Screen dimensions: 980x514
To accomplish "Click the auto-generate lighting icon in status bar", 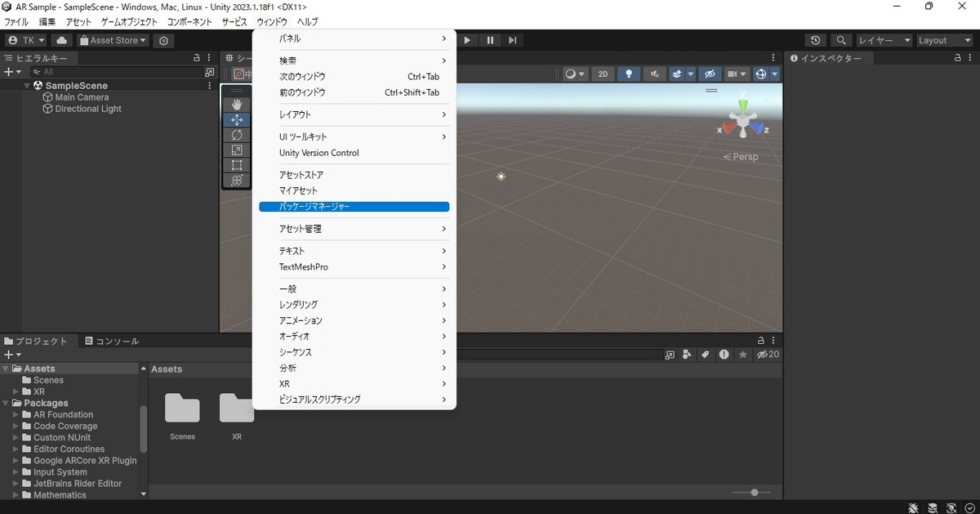I will click(951, 507).
